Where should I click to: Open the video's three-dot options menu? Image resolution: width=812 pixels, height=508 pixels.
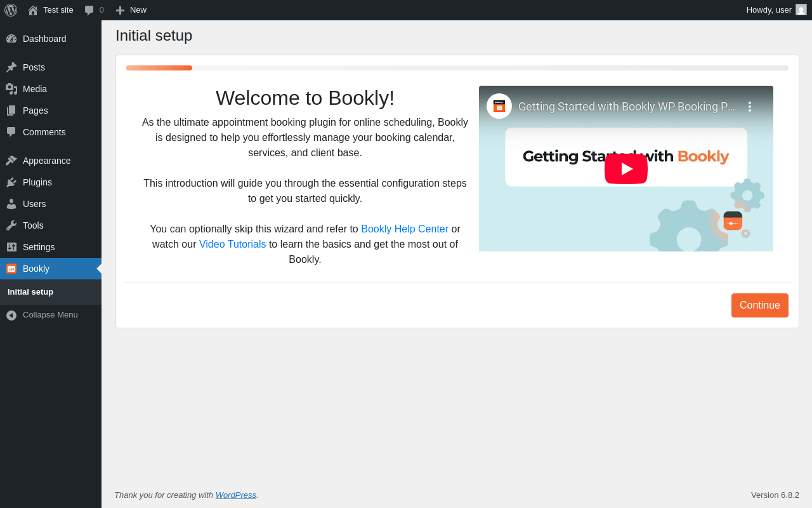click(x=749, y=107)
